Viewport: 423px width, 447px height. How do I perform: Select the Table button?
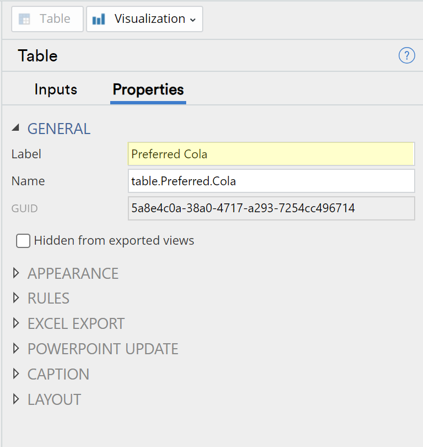47,19
